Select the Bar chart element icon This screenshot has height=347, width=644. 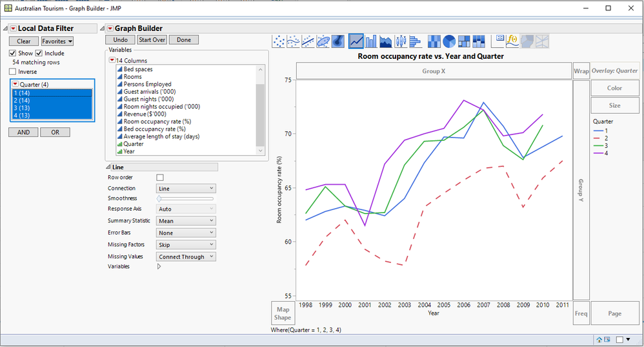coord(371,41)
